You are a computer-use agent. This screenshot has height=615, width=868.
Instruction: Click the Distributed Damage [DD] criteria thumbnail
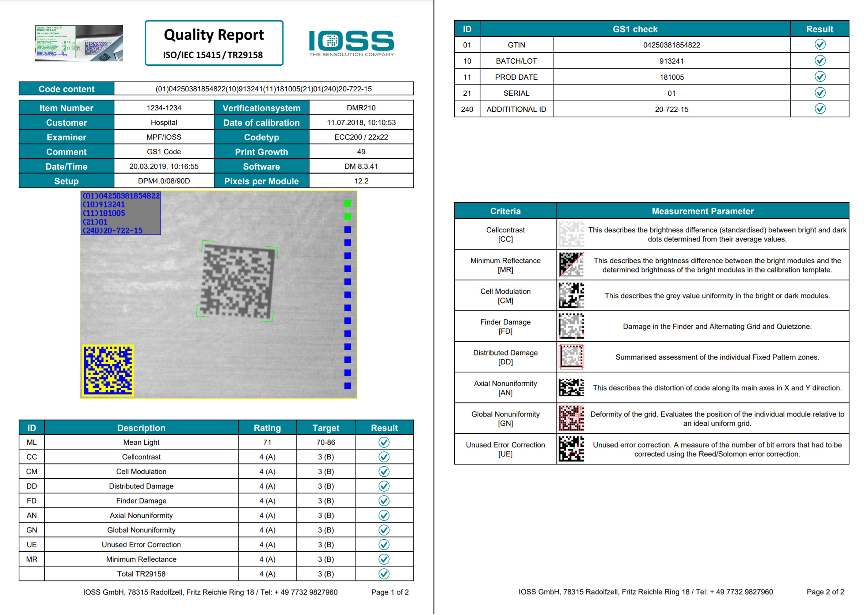[x=572, y=357]
